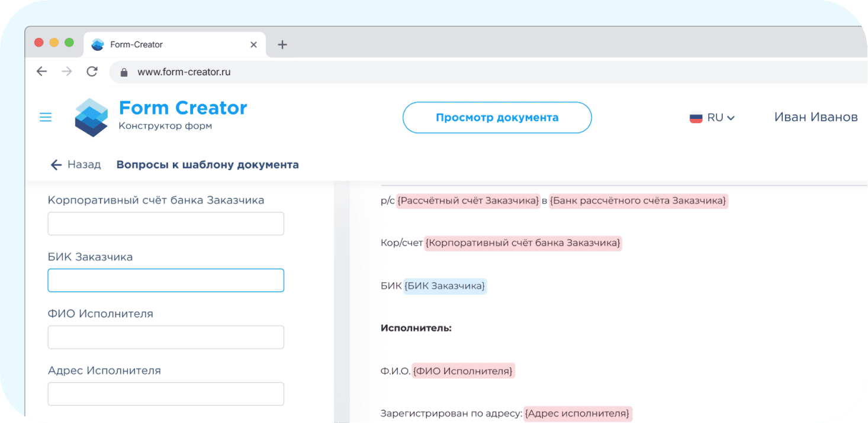Screen dimensions: 868x423
Task: Click the ФИО Исполнителя input field
Action: coord(166,337)
